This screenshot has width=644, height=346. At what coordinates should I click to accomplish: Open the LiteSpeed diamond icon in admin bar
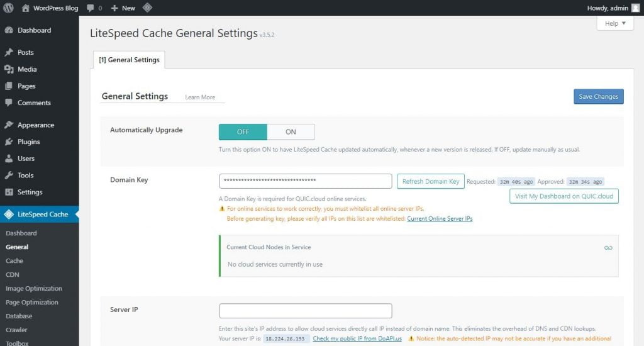pos(147,8)
